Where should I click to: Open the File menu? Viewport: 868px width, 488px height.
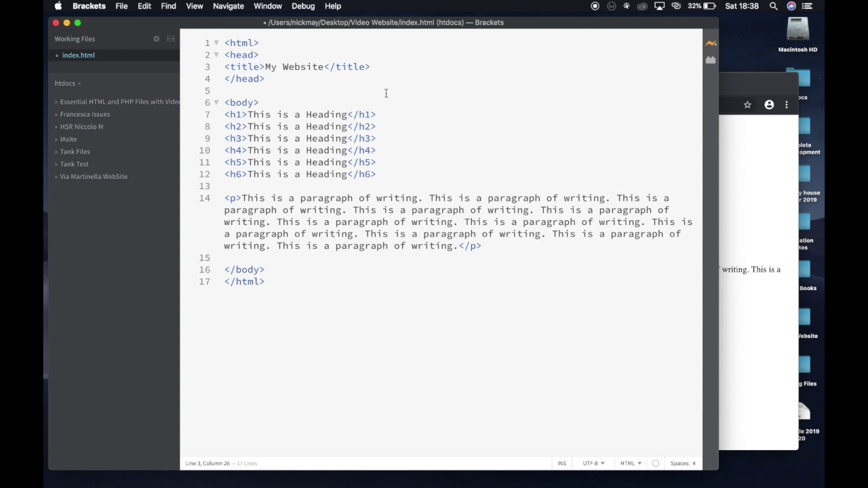(x=121, y=6)
